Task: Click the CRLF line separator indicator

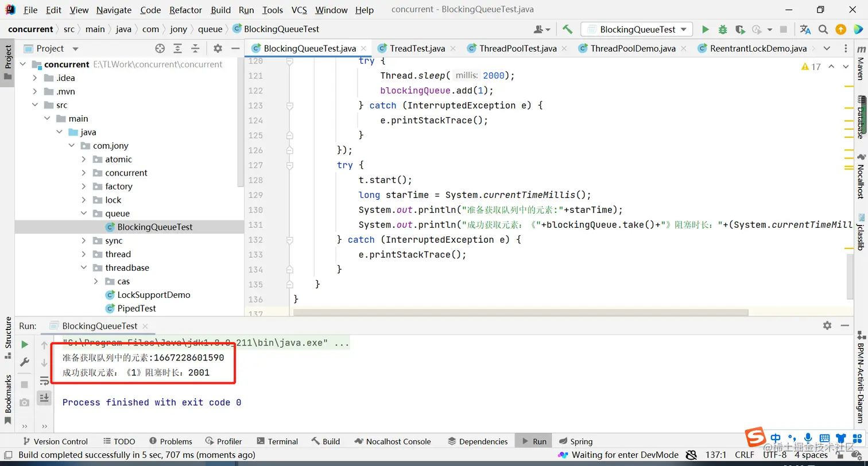Action: (745, 455)
